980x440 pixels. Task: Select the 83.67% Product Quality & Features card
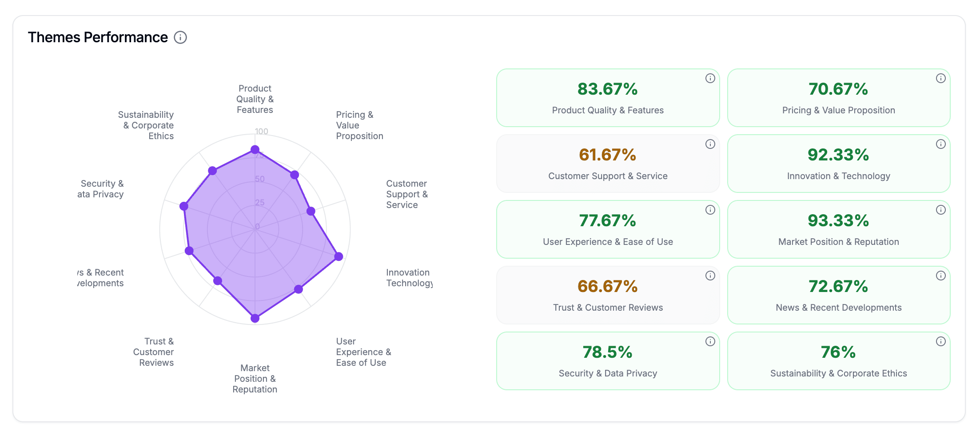607,98
